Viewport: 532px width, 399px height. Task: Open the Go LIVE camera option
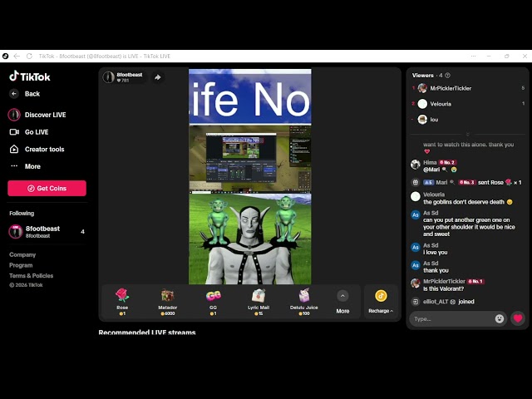[x=29, y=132]
